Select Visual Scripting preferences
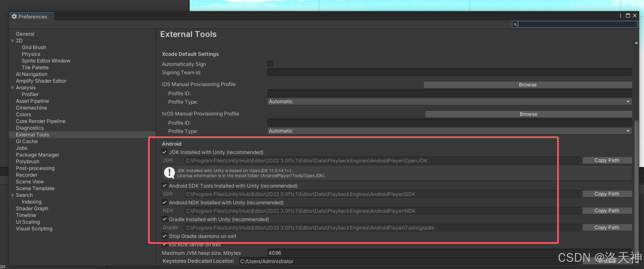 pos(34,229)
